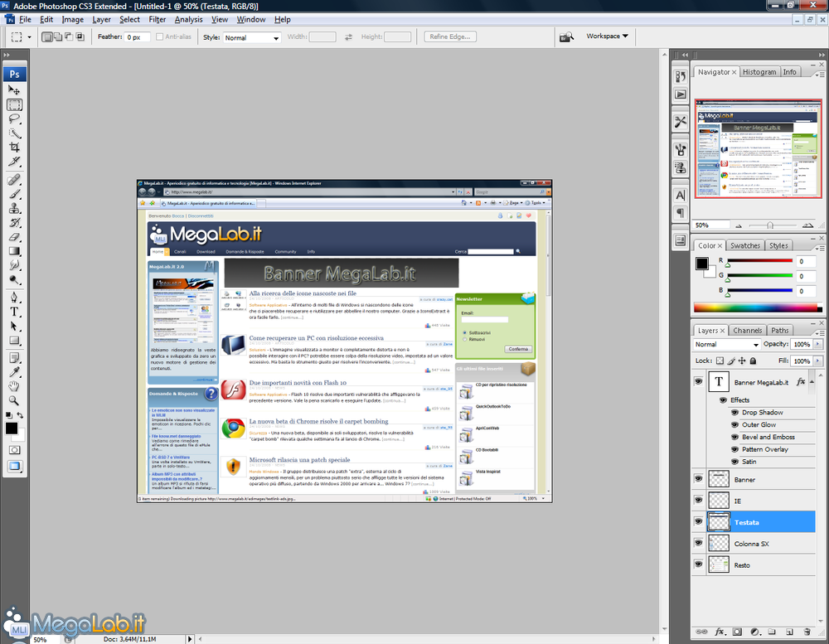Select the Pen tool
829x644 pixels.
coord(14,298)
